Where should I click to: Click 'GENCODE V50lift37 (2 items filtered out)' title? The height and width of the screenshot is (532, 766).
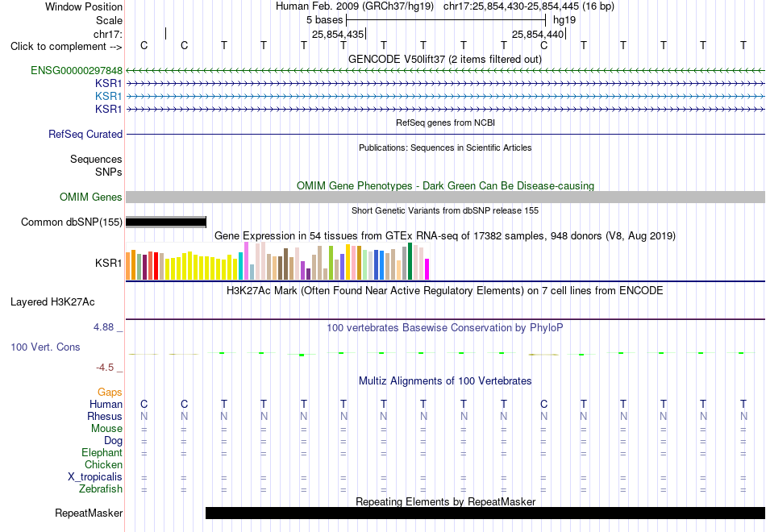[445, 59]
